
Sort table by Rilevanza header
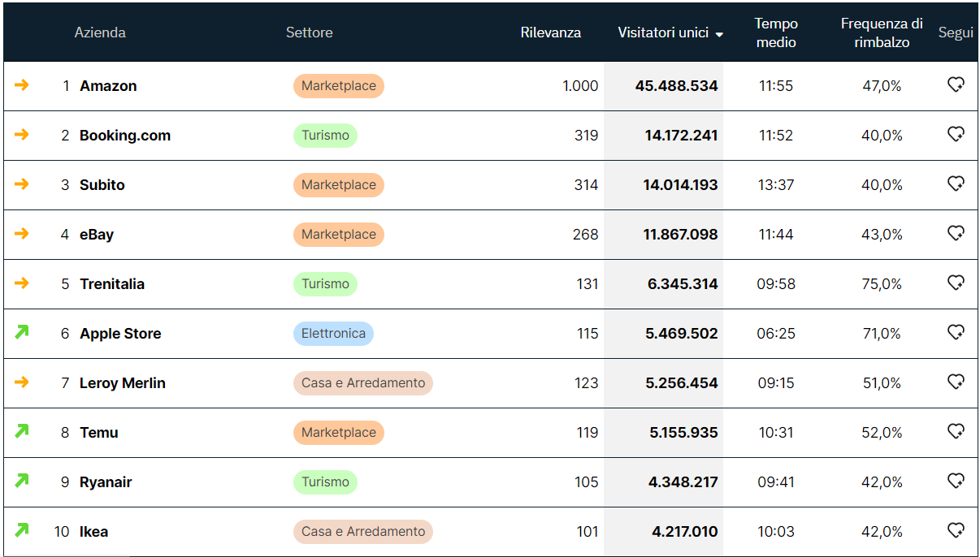[551, 32]
